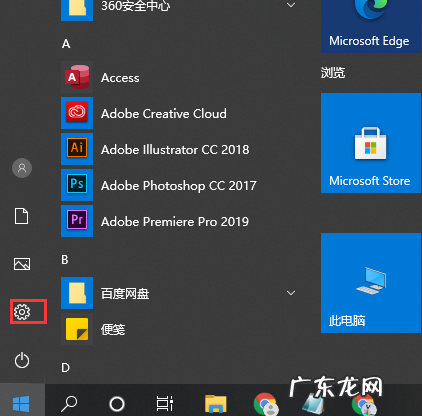The height and width of the screenshot is (416, 422).
Task: Jump to letter A section header
Action: [66, 44]
